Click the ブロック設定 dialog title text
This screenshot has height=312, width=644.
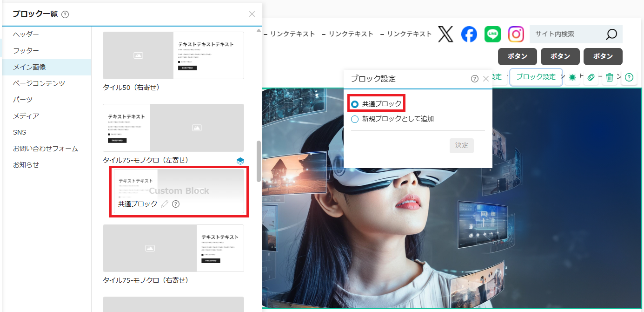click(x=373, y=79)
